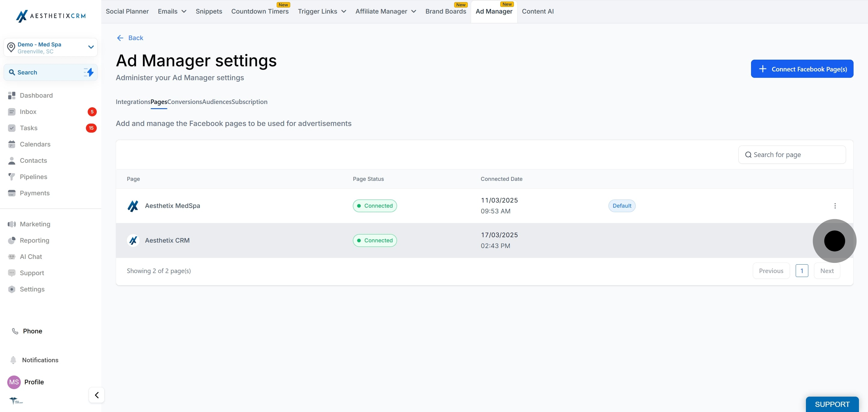Open the three-dot menu for Aesthetix MedSpa

[x=835, y=206]
